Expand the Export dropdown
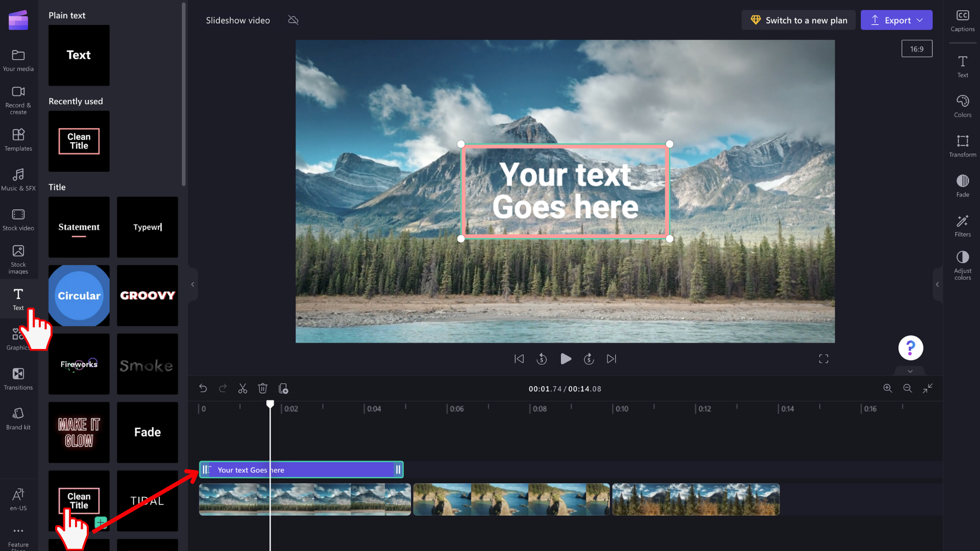This screenshot has width=980, height=551. point(919,20)
